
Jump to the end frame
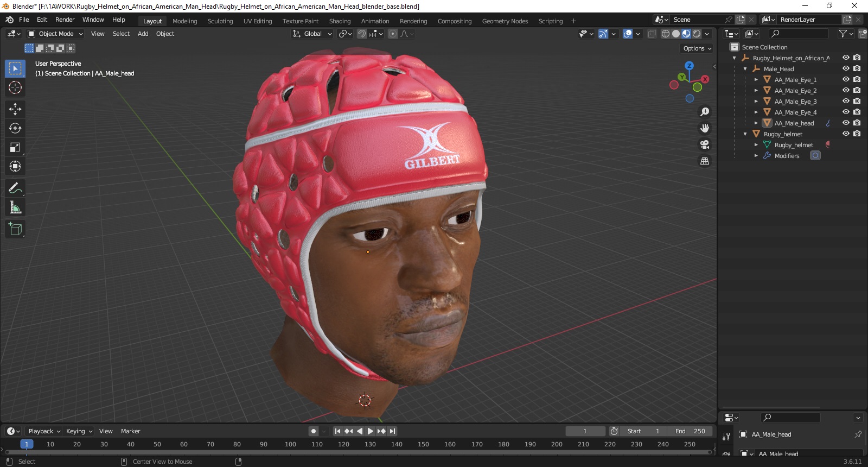[392, 431]
